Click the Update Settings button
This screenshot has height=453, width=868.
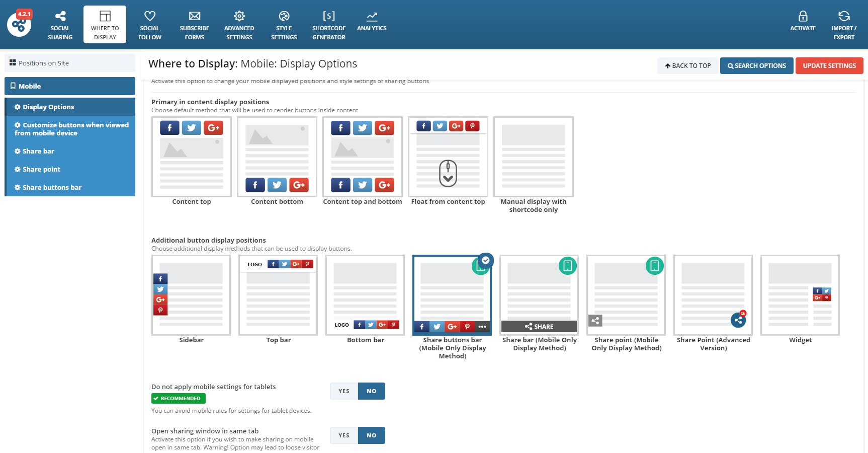[x=829, y=66]
